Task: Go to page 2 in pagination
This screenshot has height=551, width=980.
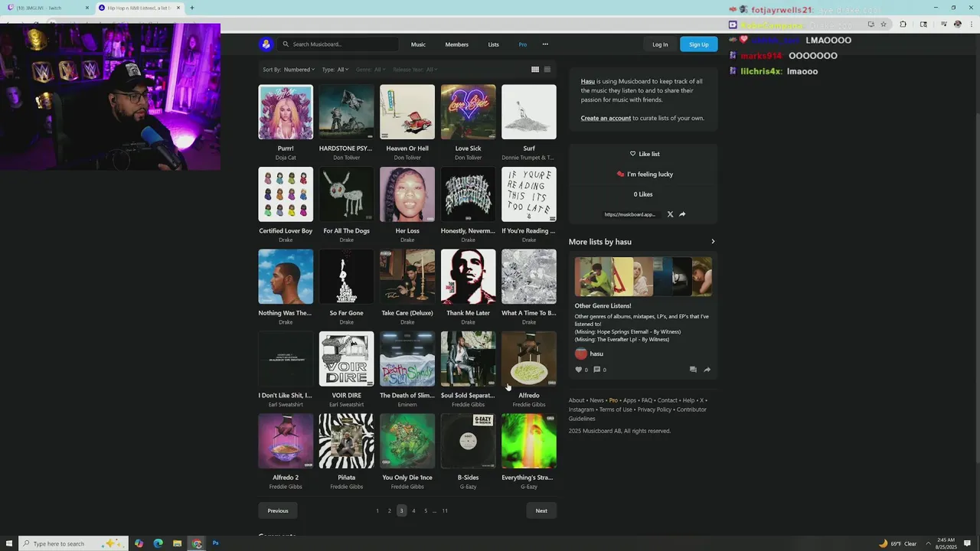Action: [x=389, y=510]
